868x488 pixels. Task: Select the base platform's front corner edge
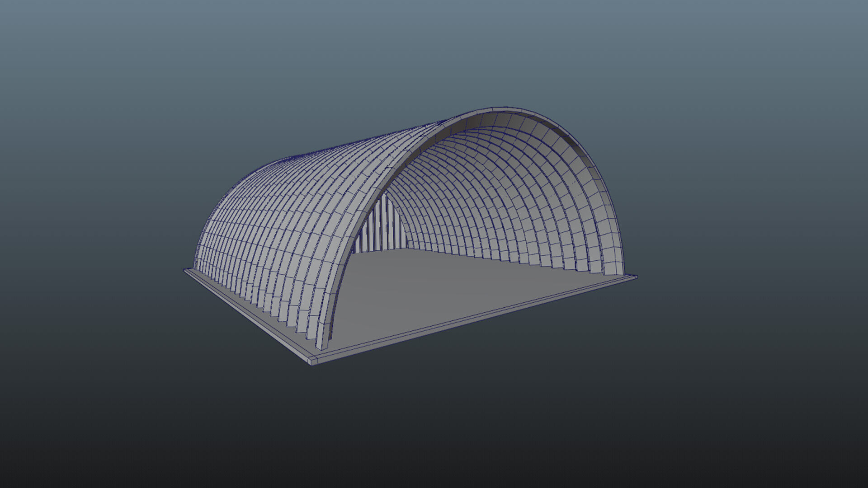point(313,361)
